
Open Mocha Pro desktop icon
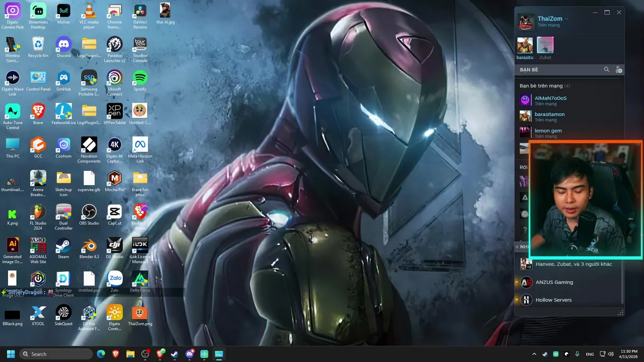[115, 182]
